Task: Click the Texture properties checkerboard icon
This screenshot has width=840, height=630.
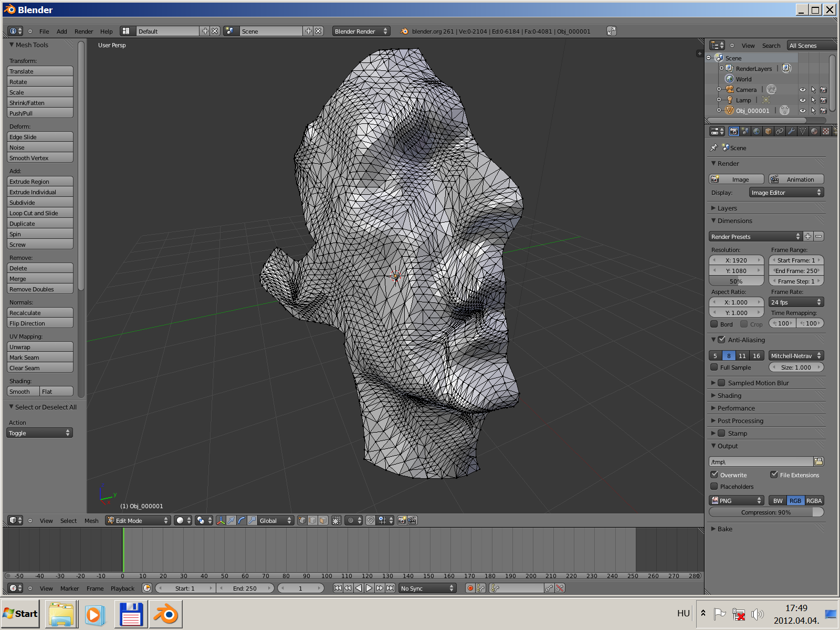Action: coord(826,131)
